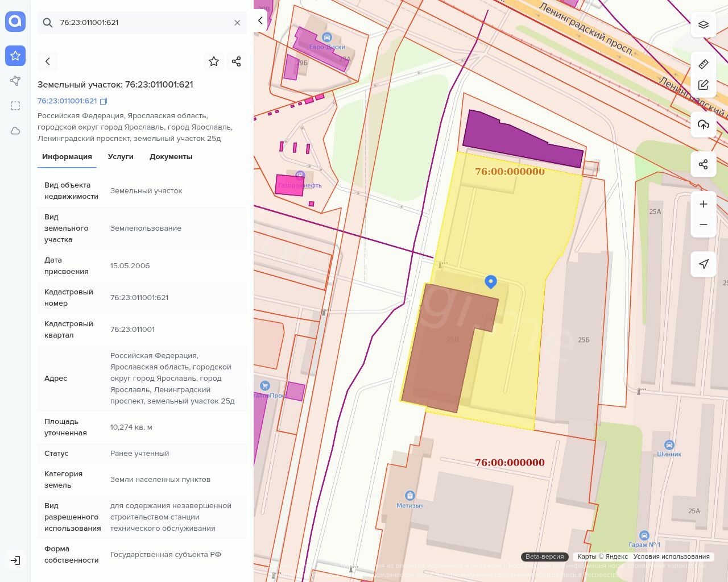Share the map via right toolbar
The height and width of the screenshot is (582, 728).
pos(703,164)
